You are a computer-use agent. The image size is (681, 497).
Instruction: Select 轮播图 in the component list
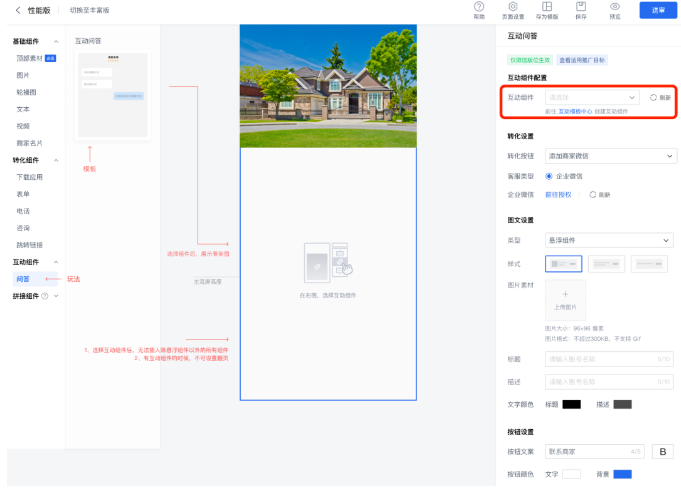pyautogui.click(x=25, y=92)
